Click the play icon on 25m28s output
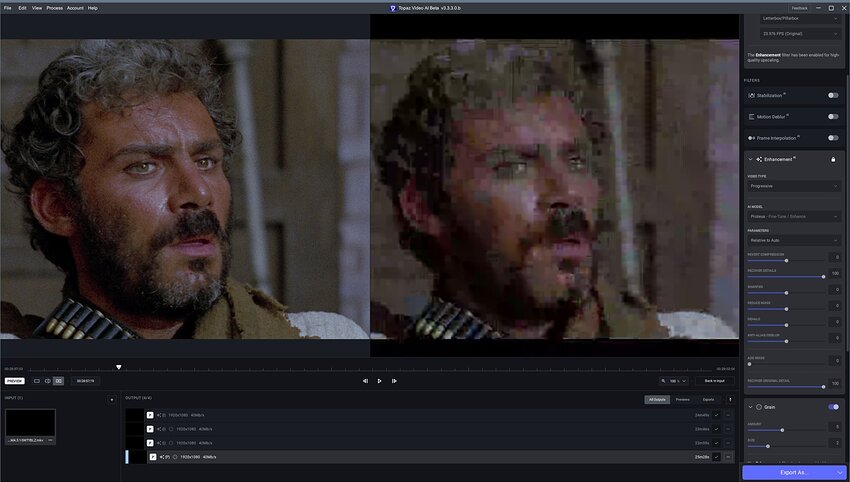The width and height of the screenshot is (850, 482). pyautogui.click(x=153, y=457)
